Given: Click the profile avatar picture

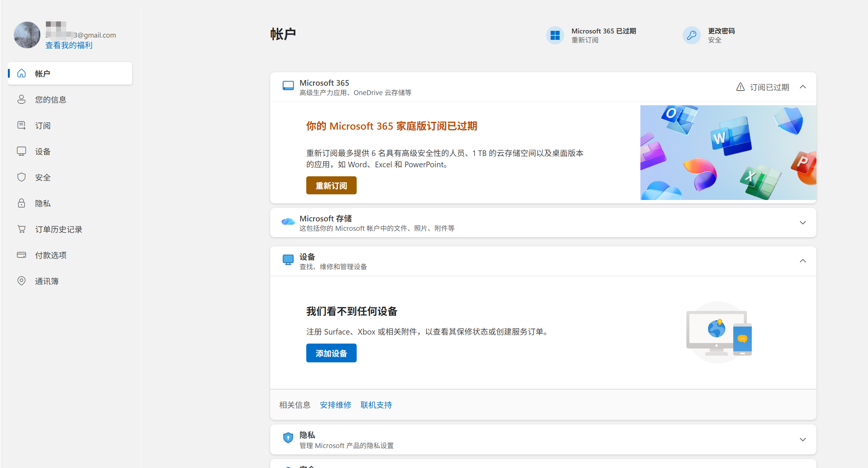Looking at the screenshot, I should click(27, 35).
